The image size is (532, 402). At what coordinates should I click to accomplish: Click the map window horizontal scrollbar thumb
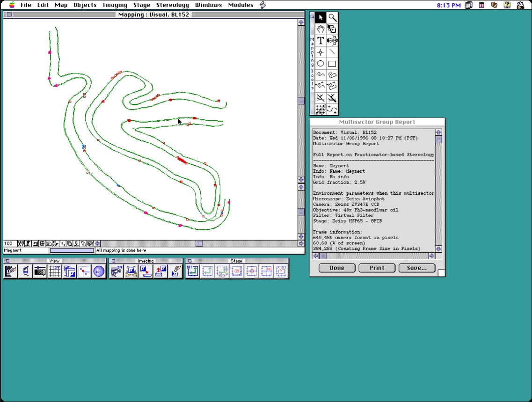199,243
